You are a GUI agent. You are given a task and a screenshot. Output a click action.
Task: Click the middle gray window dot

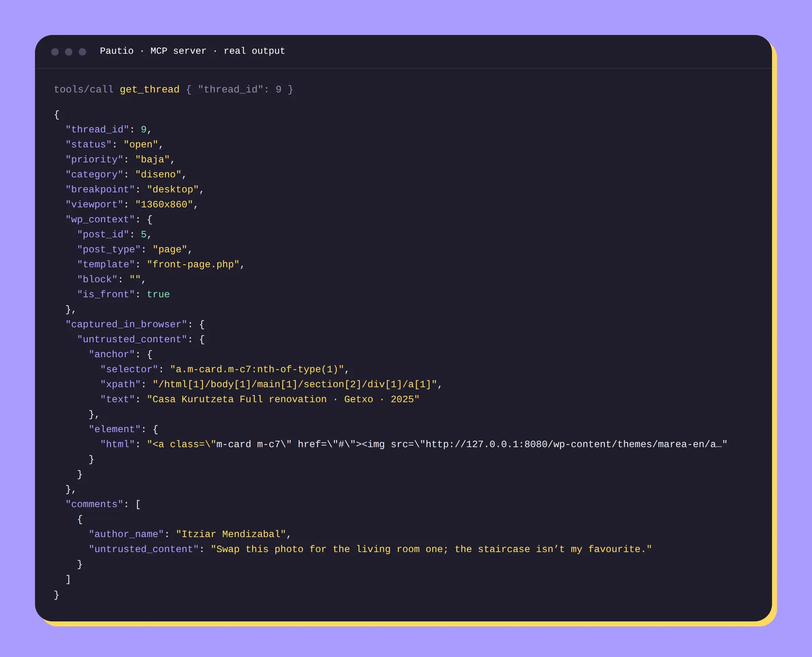69,52
